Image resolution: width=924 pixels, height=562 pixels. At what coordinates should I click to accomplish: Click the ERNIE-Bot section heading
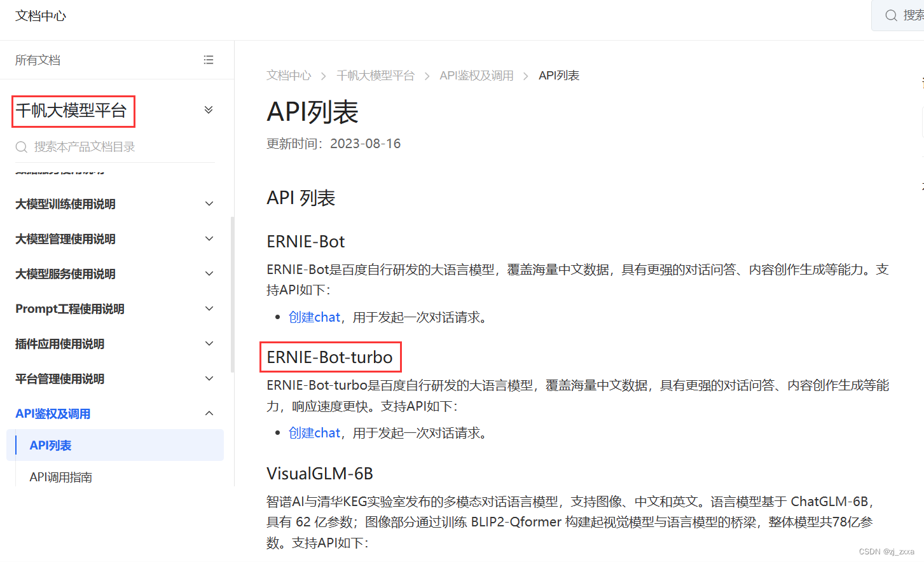[x=306, y=242]
